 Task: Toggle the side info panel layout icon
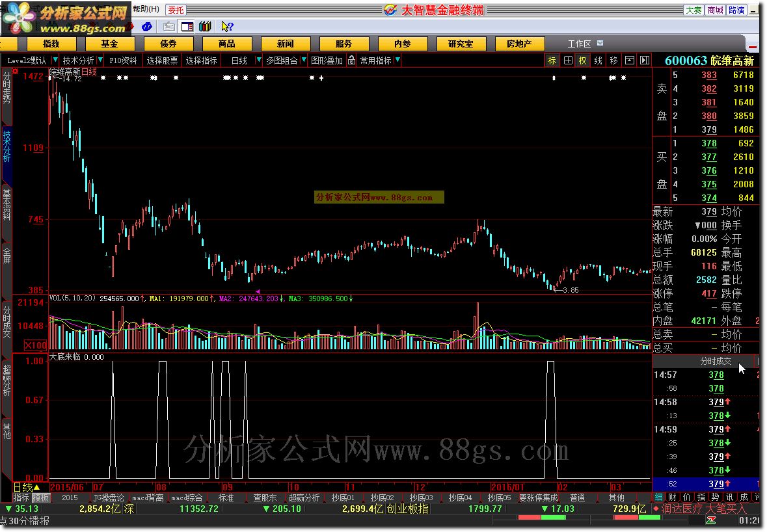pyautogui.click(x=187, y=27)
